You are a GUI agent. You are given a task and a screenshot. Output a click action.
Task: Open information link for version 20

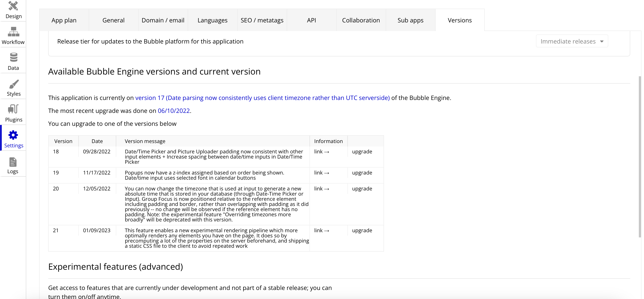point(322,189)
